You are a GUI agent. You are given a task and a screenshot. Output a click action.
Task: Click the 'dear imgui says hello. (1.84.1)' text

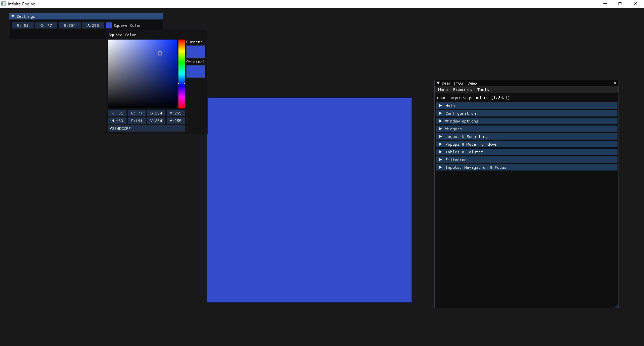(473, 98)
